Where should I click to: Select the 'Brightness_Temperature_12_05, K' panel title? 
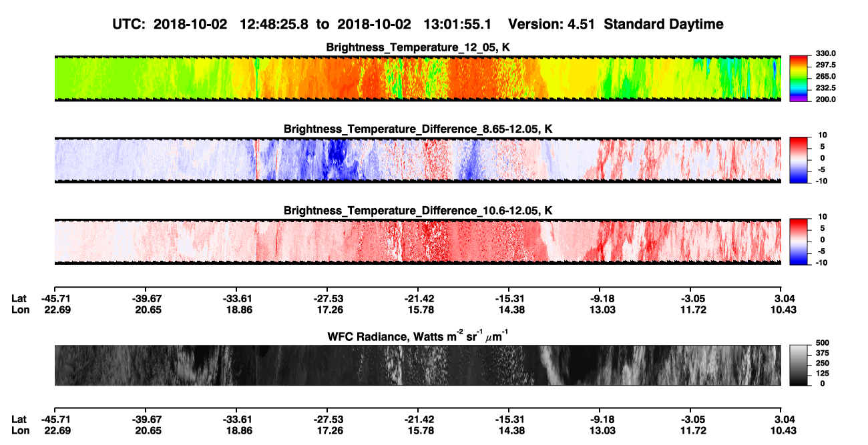(418, 47)
